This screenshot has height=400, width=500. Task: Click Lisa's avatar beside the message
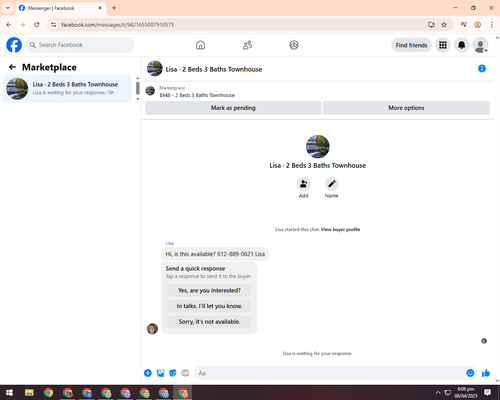tap(152, 328)
